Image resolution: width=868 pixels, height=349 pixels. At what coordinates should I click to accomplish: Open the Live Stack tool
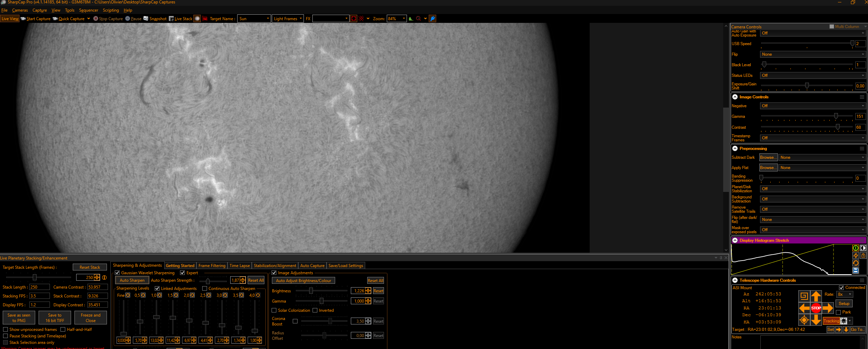pos(181,19)
